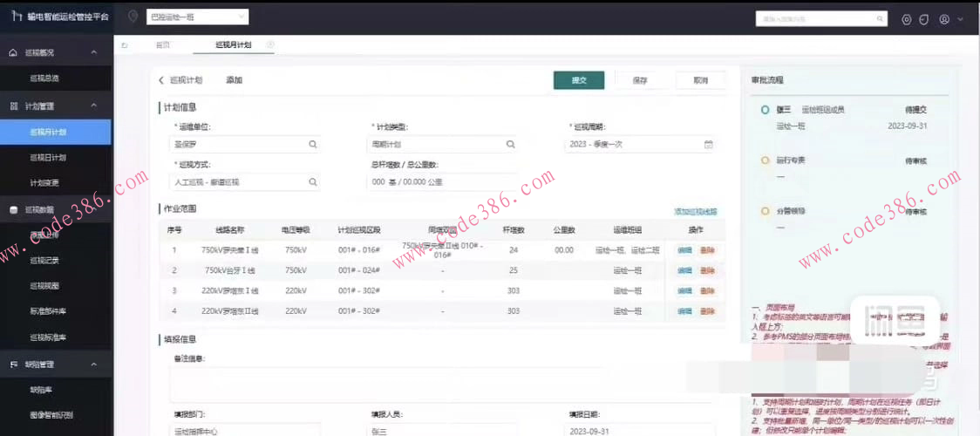Open the calendar icon in the 巡视周期 field
Image resolution: width=980 pixels, height=436 pixels.
708,145
